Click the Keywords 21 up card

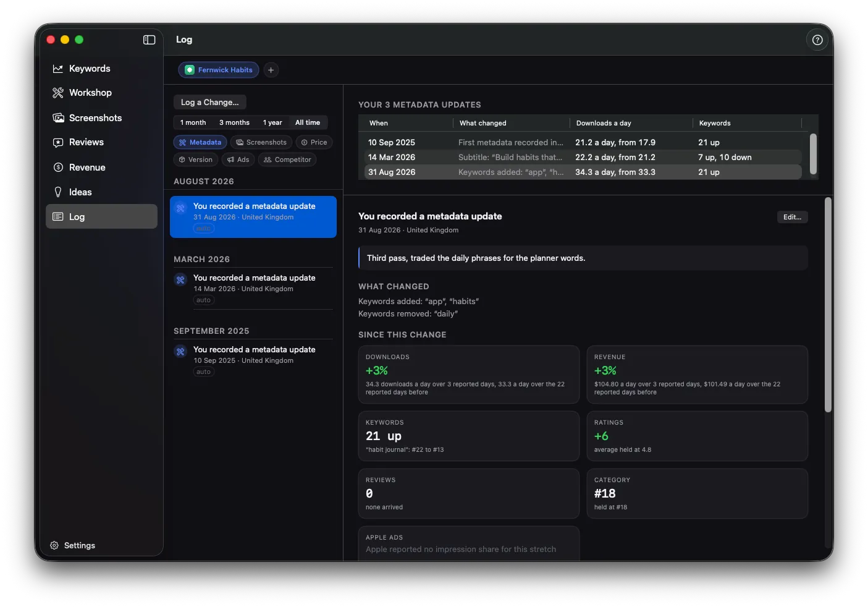[x=469, y=436]
